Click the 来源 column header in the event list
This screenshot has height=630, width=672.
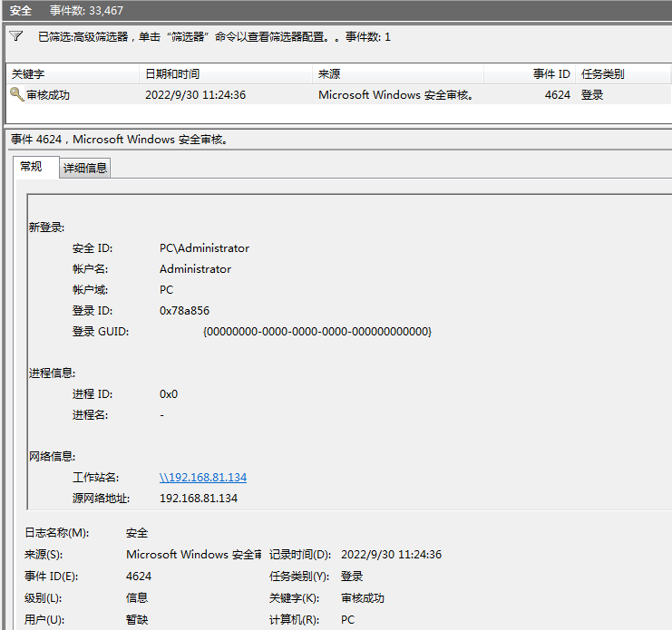[x=397, y=74]
